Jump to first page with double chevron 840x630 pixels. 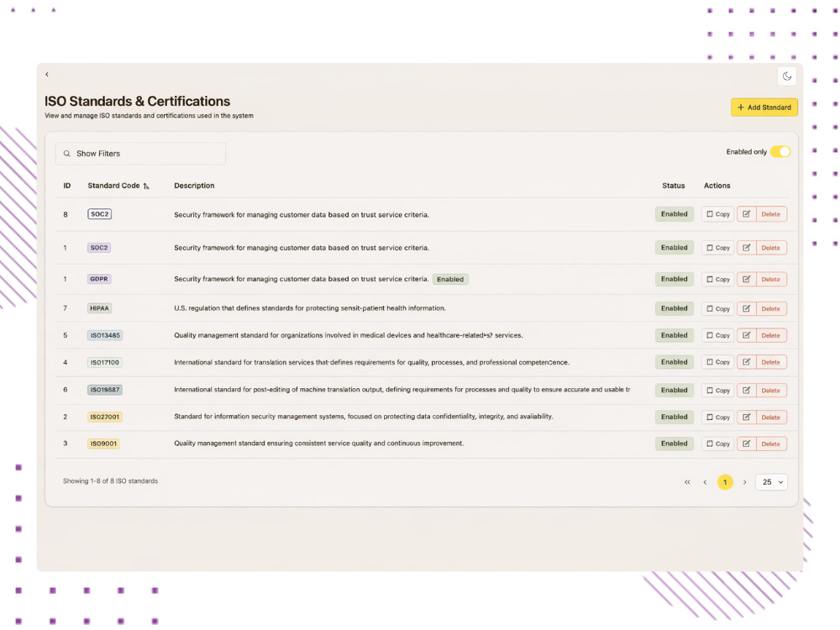pos(687,483)
